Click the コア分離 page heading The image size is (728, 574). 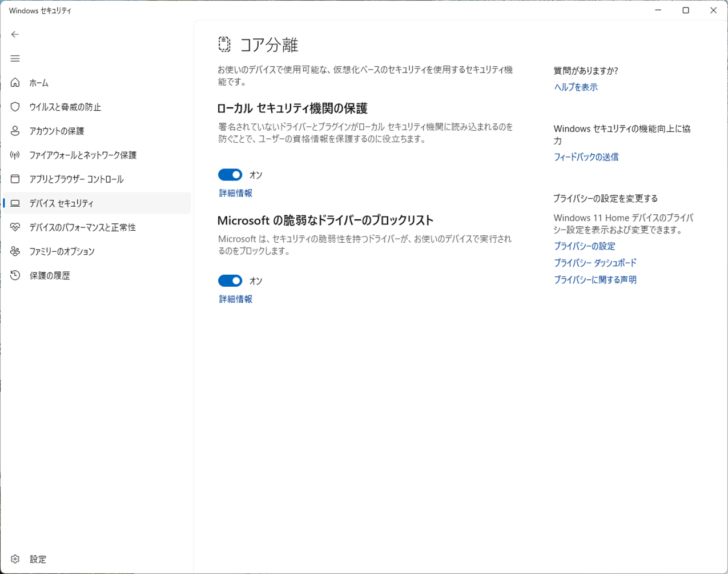269,45
